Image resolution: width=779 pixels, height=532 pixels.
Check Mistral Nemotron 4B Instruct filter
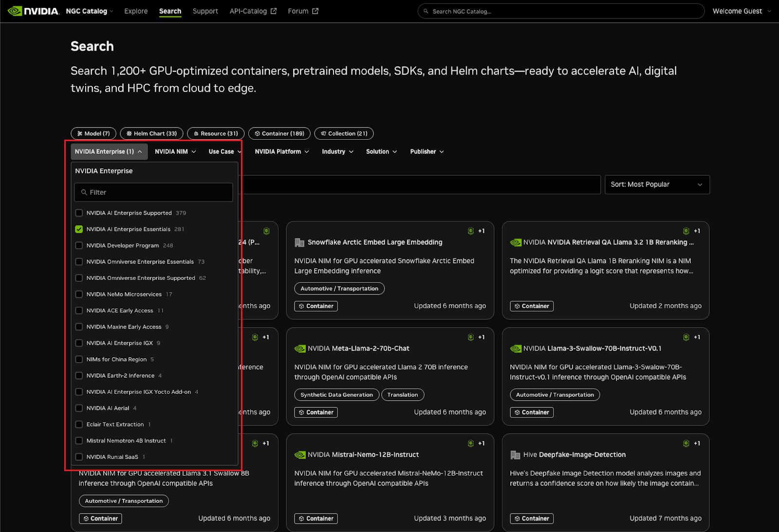pos(79,440)
